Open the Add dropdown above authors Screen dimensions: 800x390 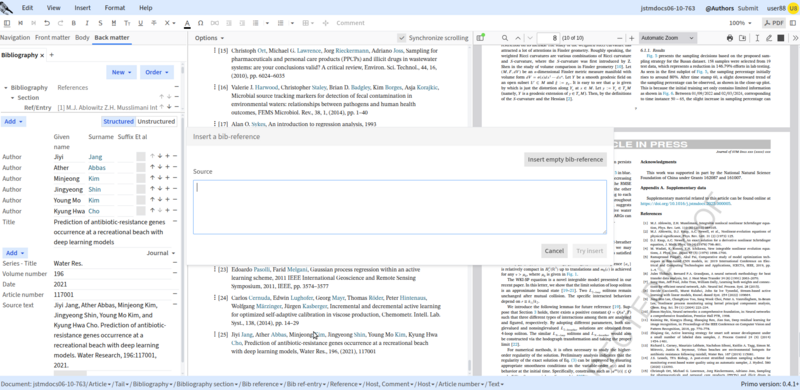14,121
